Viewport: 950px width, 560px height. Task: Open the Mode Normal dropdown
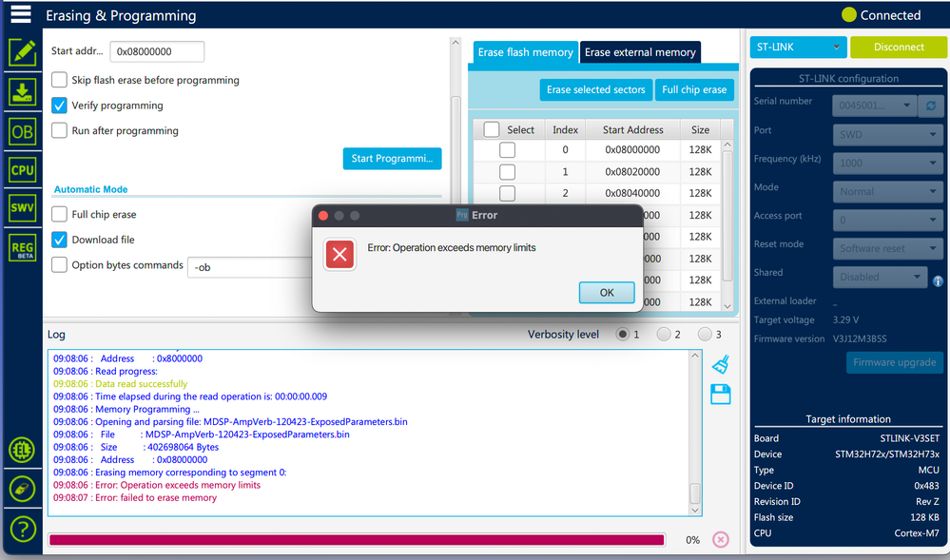pyautogui.click(x=887, y=191)
